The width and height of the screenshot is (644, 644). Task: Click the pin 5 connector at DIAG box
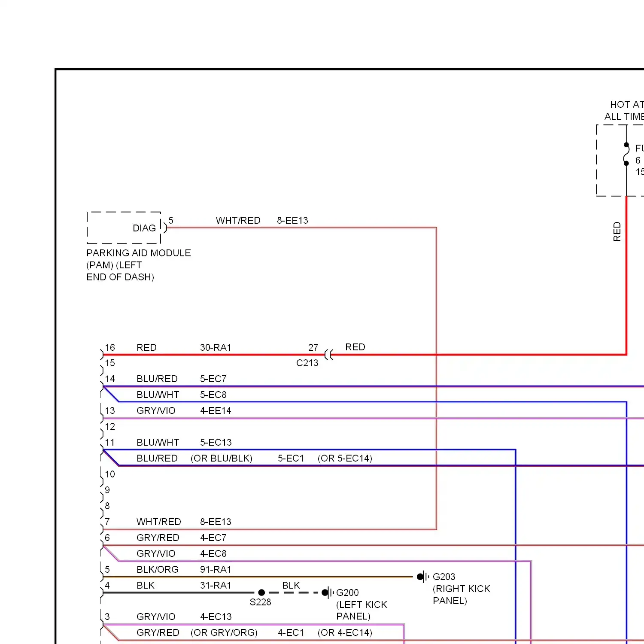tap(165, 227)
